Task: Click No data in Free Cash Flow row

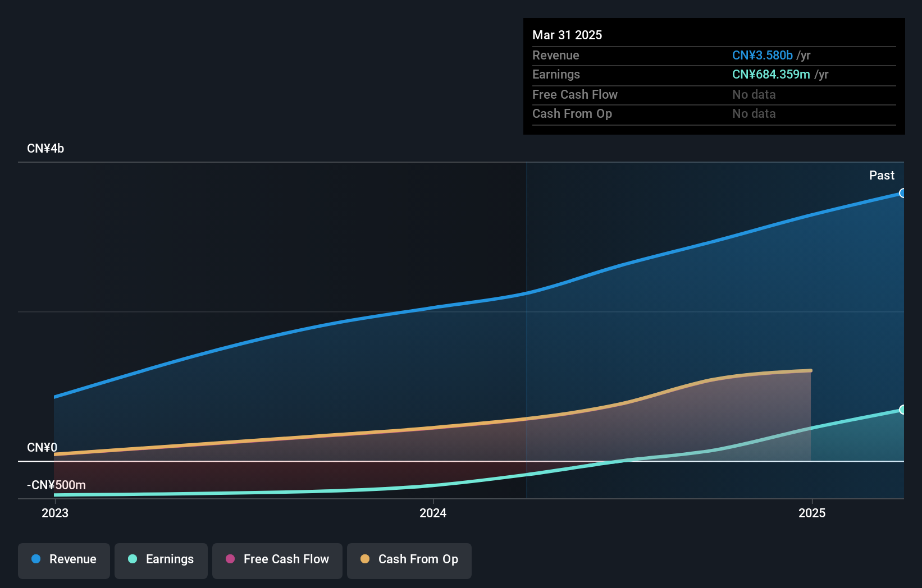Action: point(754,95)
